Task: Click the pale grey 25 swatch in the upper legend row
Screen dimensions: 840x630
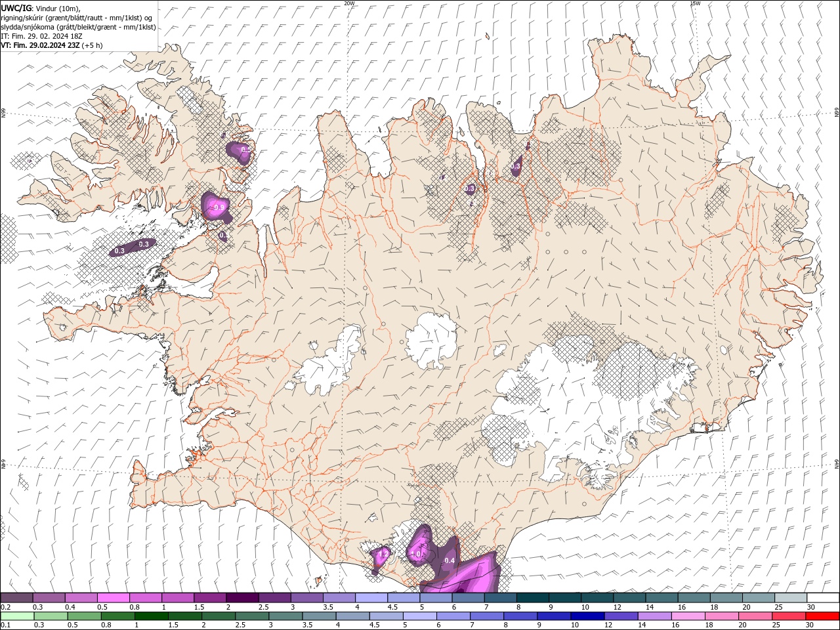Action: click(790, 597)
